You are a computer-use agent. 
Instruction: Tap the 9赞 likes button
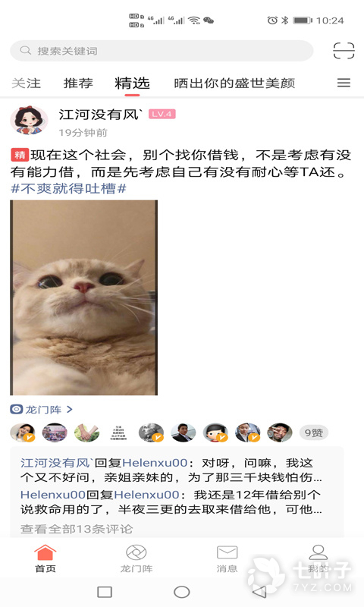click(x=314, y=432)
